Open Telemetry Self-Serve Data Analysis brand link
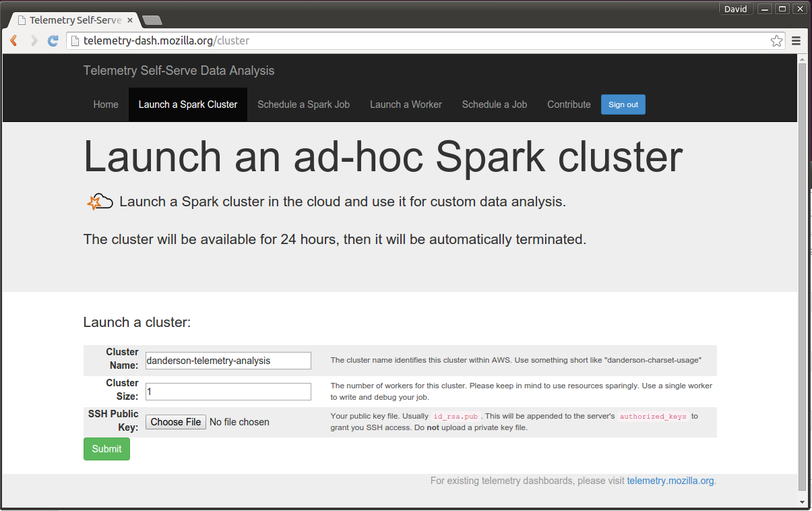The height and width of the screenshot is (511, 812). click(x=179, y=71)
